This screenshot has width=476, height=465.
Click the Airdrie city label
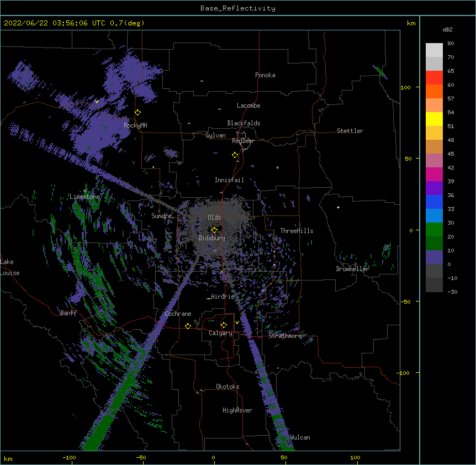[x=223, y=297]
